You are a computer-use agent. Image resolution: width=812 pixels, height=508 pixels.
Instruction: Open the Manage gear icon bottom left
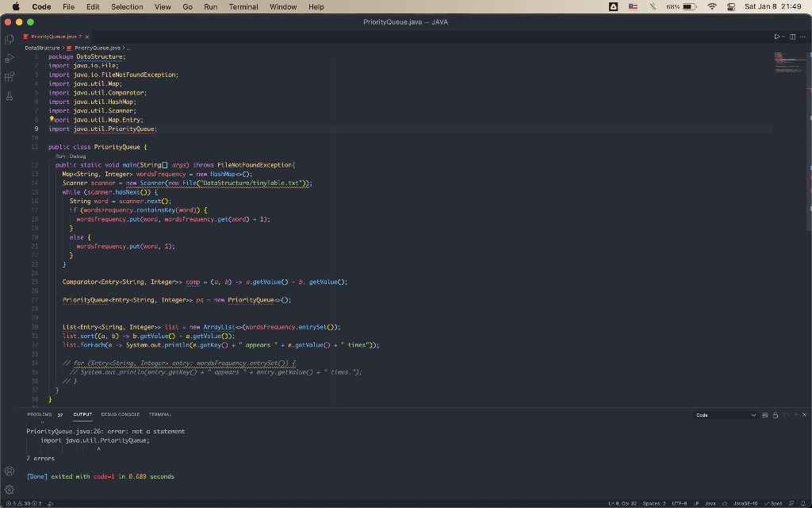point(10,491)
